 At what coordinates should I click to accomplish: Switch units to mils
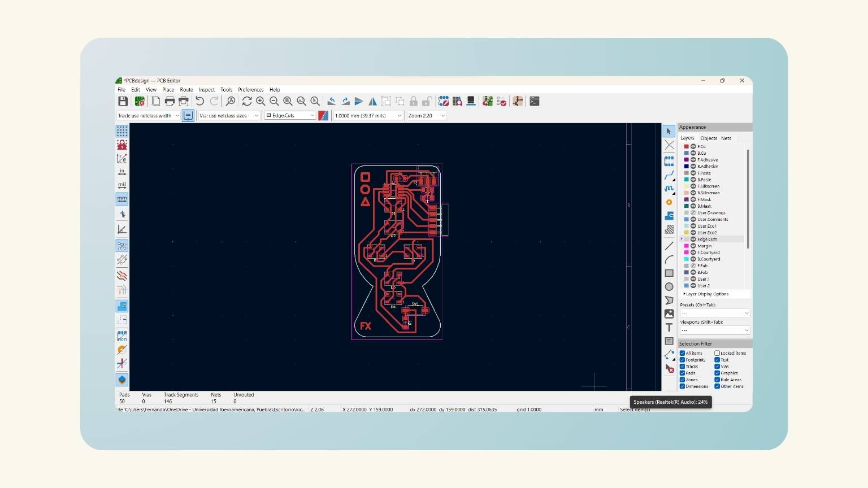pos(122,185)
